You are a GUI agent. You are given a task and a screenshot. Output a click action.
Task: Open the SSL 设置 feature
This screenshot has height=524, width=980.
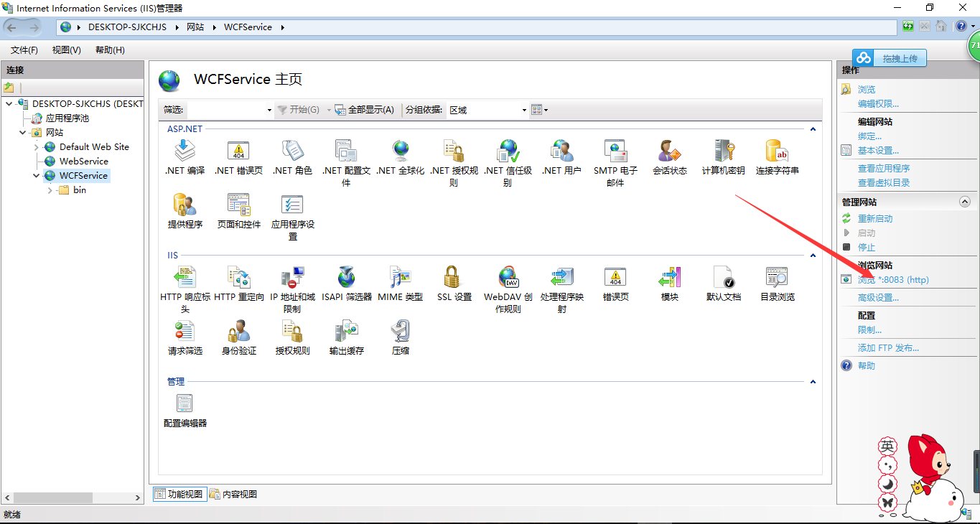454,284
